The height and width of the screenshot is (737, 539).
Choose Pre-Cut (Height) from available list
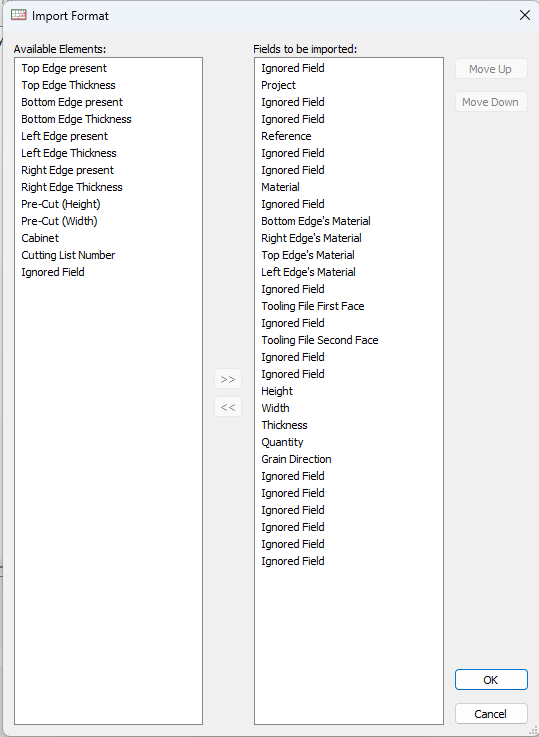61,204
